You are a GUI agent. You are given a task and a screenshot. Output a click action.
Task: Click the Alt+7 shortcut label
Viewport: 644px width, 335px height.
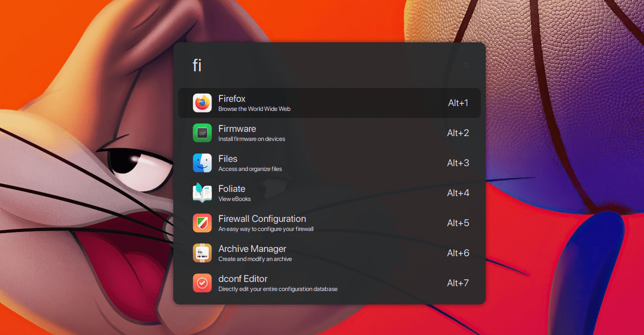point(458,283)
